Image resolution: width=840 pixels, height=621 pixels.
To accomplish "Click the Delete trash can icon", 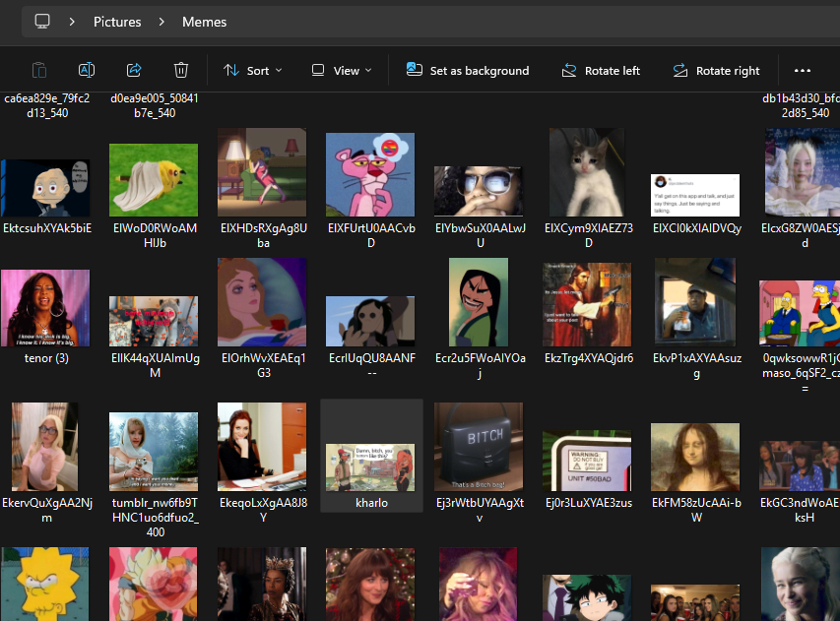I will point(181,70).
